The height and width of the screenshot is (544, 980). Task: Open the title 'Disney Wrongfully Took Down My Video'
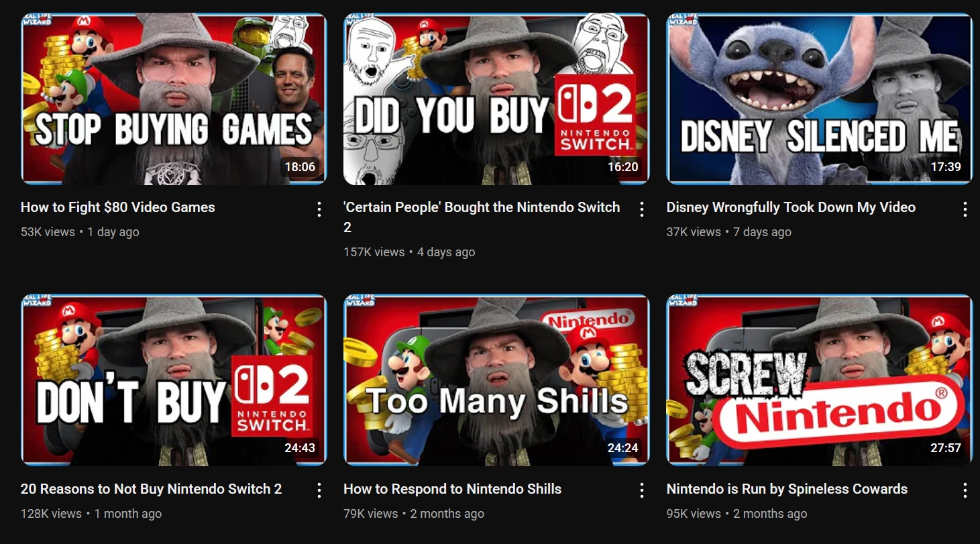pyautogui.click(x=791, y=207)
